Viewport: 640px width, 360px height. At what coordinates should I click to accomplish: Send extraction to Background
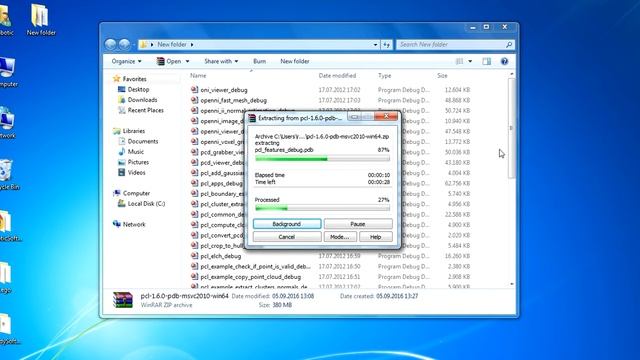point(287,224)
